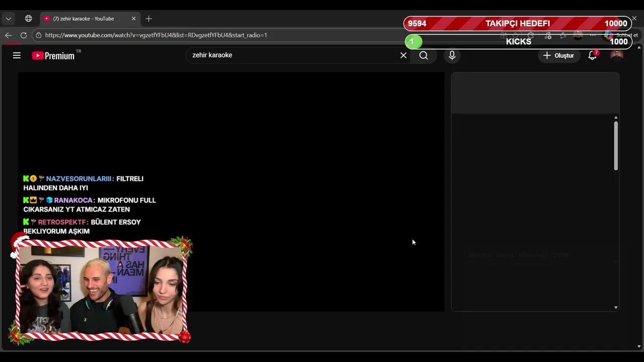This screenshot has width=644, height=362.
Task: Open YouTube notifications bell
Action: (x=592, y=55)
